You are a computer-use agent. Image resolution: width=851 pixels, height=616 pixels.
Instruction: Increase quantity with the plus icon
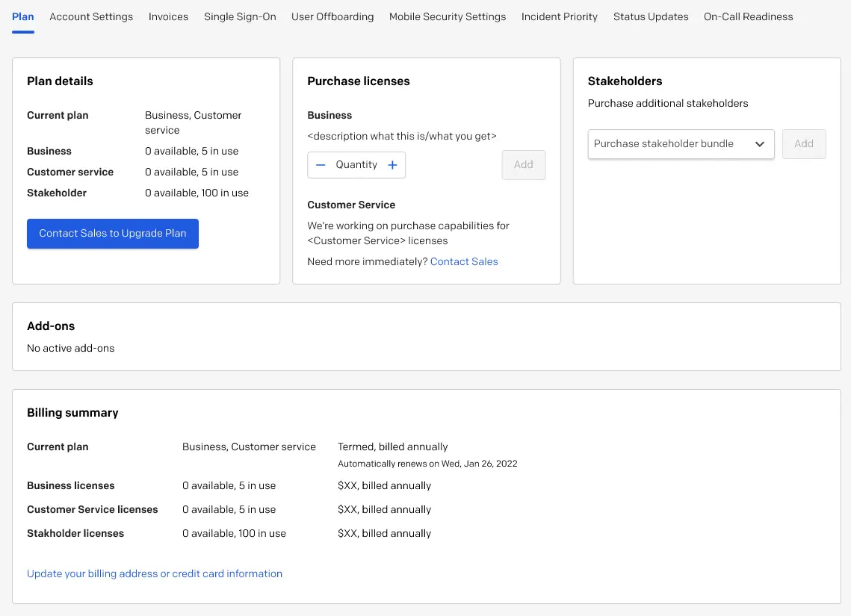[392, 165]
